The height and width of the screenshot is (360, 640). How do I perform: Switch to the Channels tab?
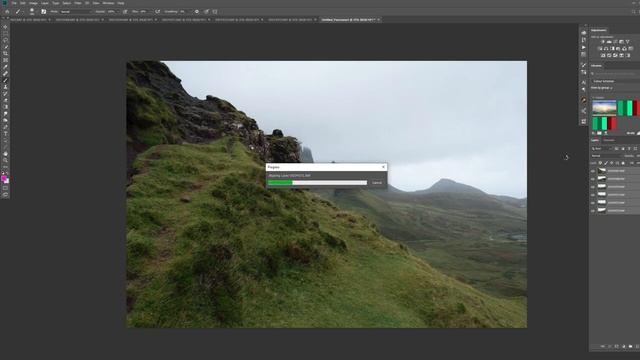click(x=609, y=140)
